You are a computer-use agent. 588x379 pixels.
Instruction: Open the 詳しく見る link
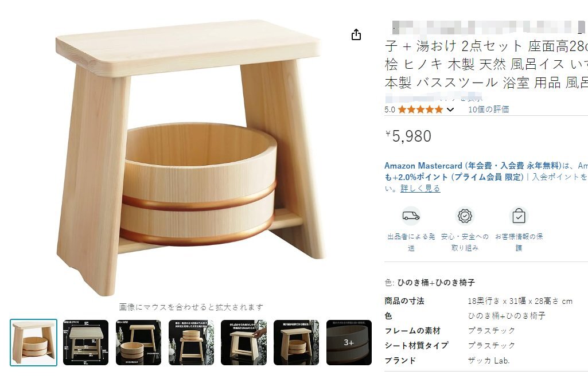coord(420,188)
